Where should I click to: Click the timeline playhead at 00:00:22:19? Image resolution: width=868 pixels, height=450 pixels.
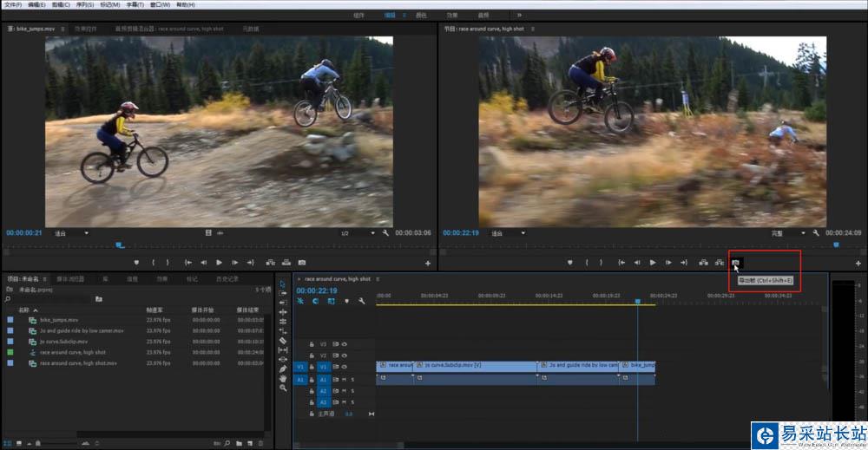pyautogui.click(x=638, y=301)
